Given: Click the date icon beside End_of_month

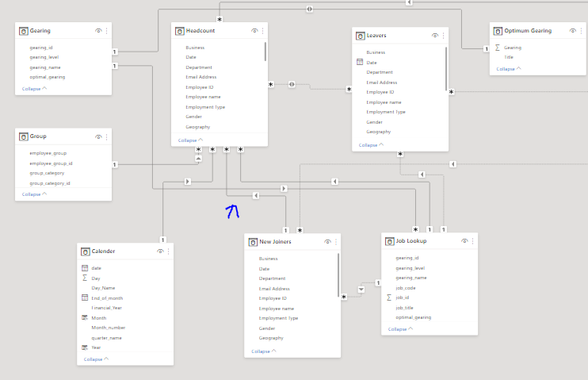Looking at the screenshot, I should [85, 297].
